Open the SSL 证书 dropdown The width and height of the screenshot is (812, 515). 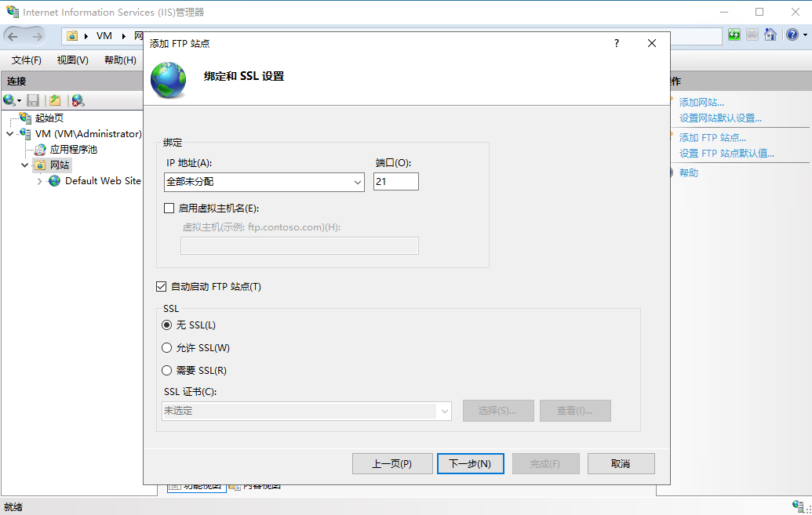[445, 410]
